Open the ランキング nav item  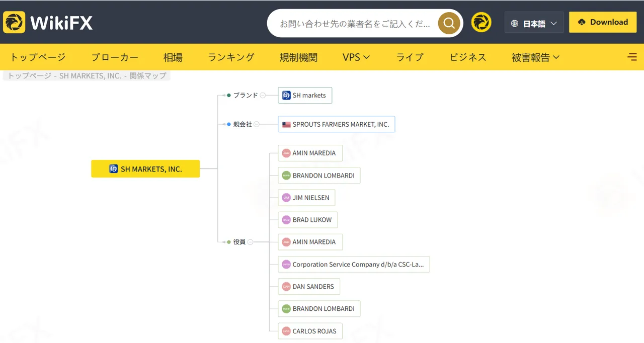(231, 57)
